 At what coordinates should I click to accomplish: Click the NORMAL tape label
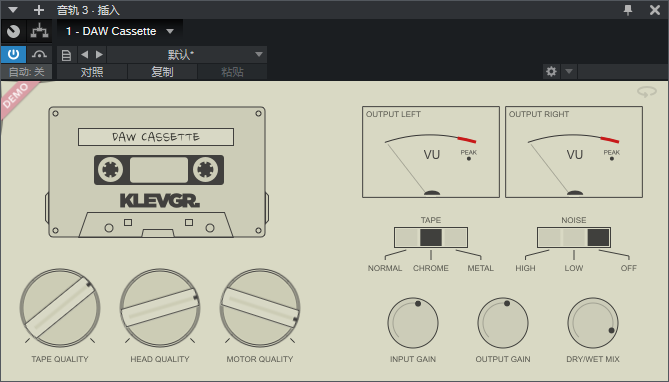tap(385, 268)
